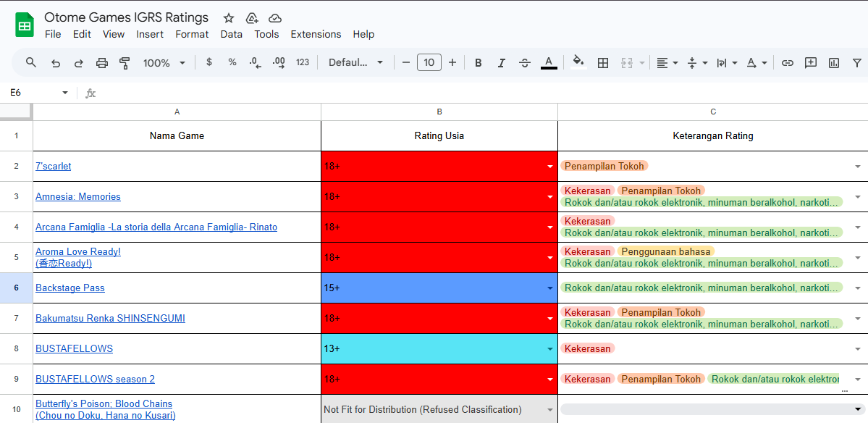Create a filter with funnel icon
Screen dimensions: 868x423
857,62
